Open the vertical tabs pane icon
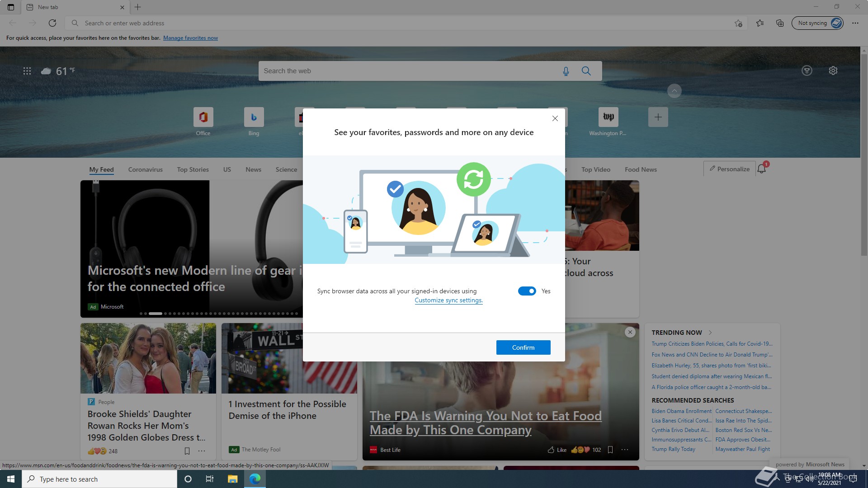The image size is (868, 488). pos(11,7)
